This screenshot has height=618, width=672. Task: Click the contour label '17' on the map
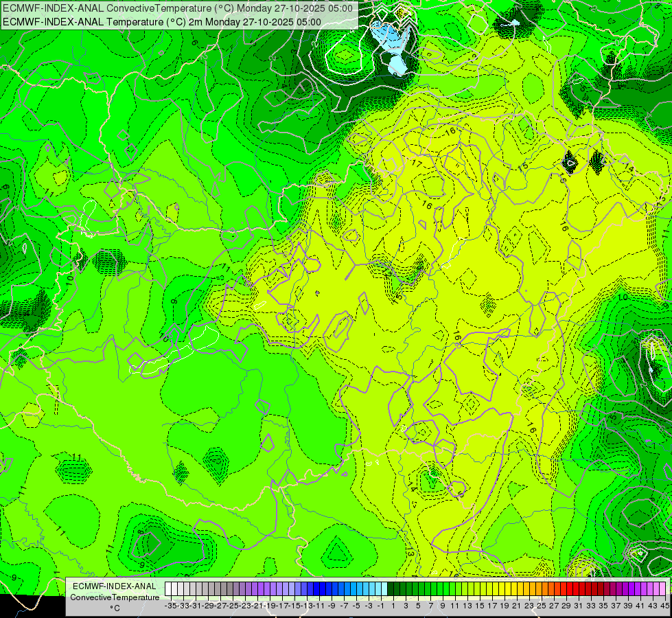point(417,163)
